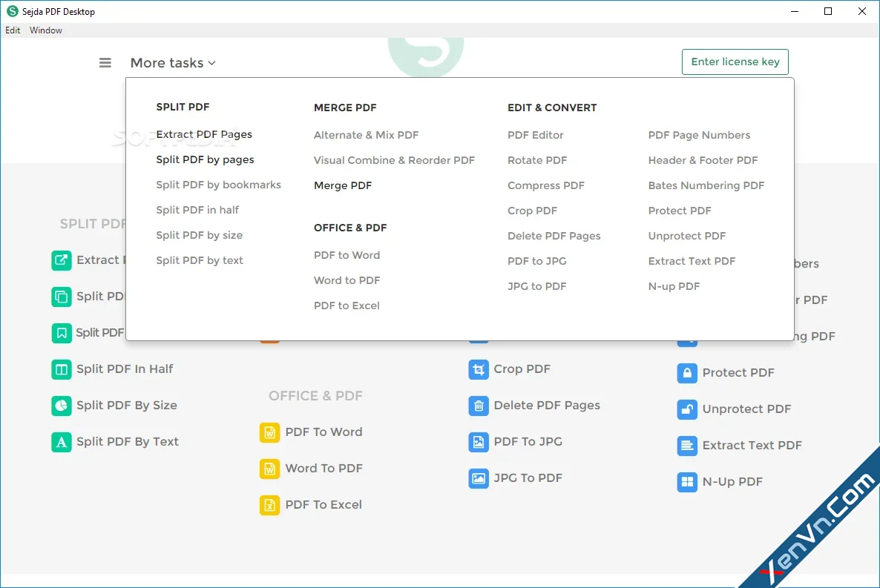Collapse the More tasks dropdown

(x=173, y=63)
